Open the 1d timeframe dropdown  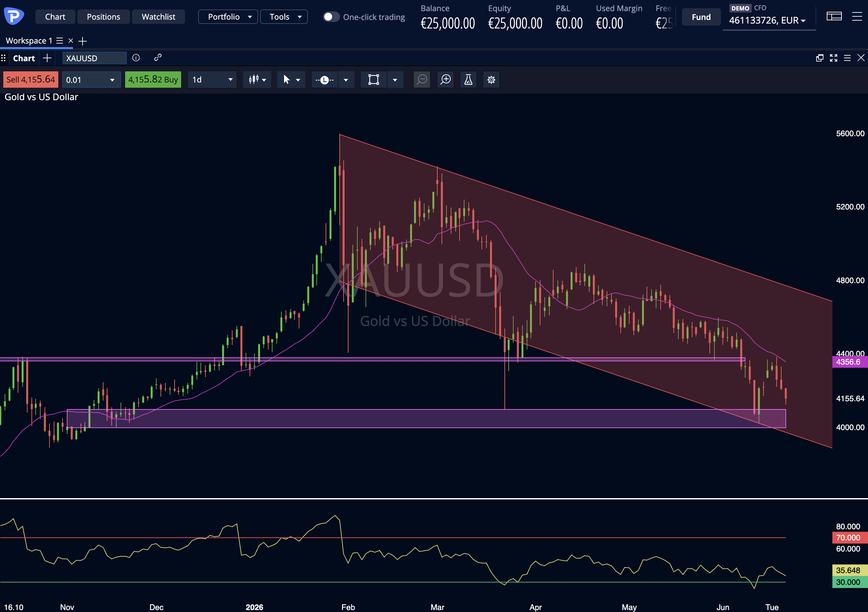pyautogui.click(x=212, y=80)
